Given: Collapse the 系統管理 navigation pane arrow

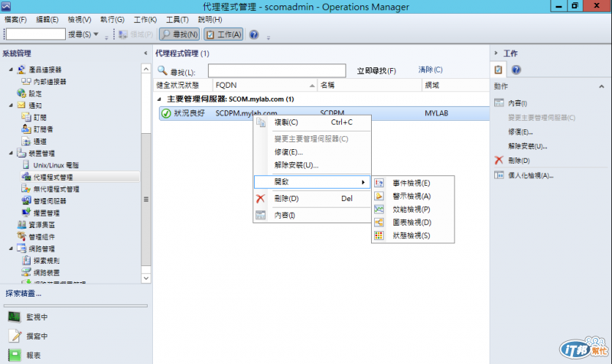Looking at the screenshot, I should click(145, 54).
